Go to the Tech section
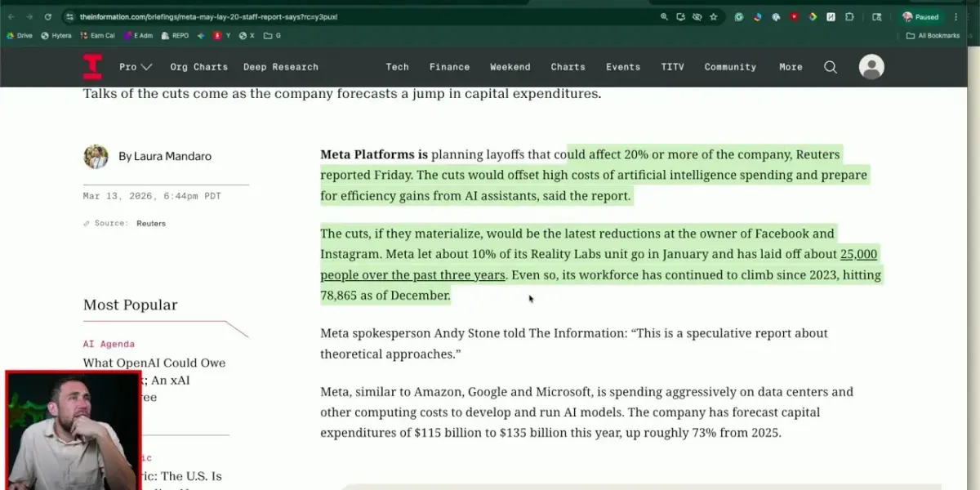Screen dimensions: 980x490 tap(397, 67)
